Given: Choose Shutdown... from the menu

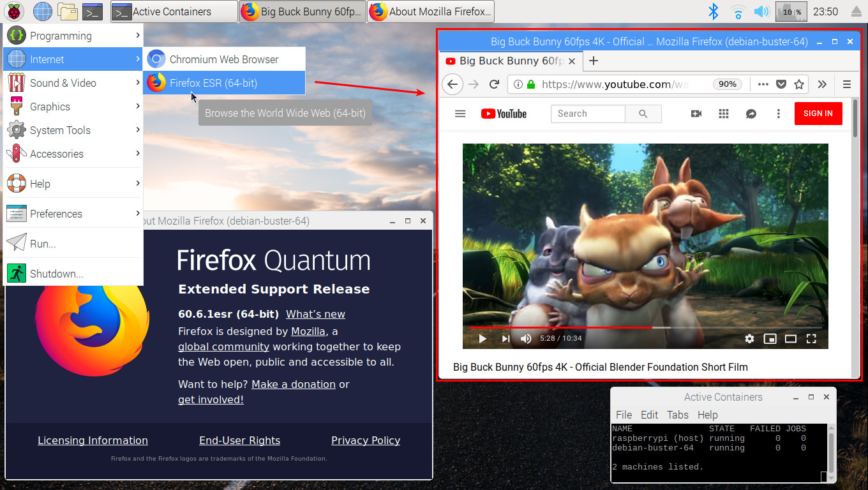Looking at the screenshot, I should (73, 274).
